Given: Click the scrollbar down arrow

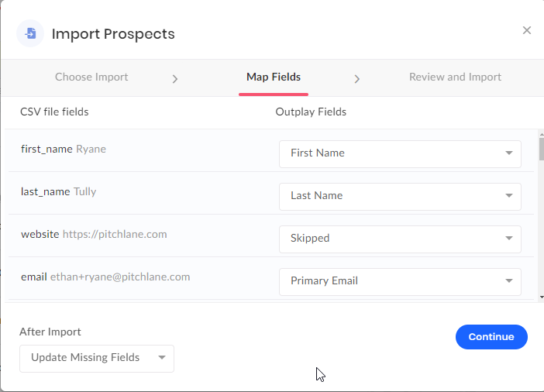Looking at the screenshot, I should point(541,297).
